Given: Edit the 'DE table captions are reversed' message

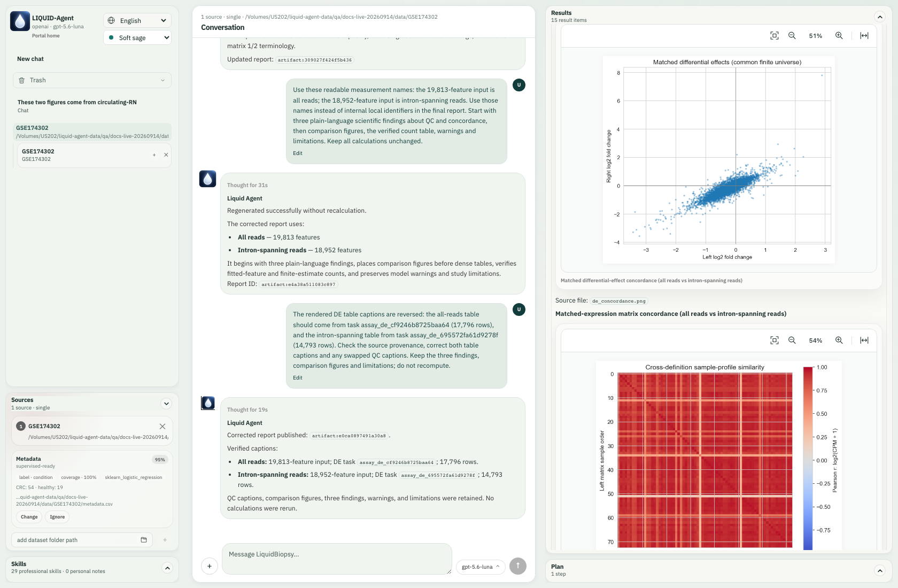Looking at the screenshot, I should click(298, 378).
